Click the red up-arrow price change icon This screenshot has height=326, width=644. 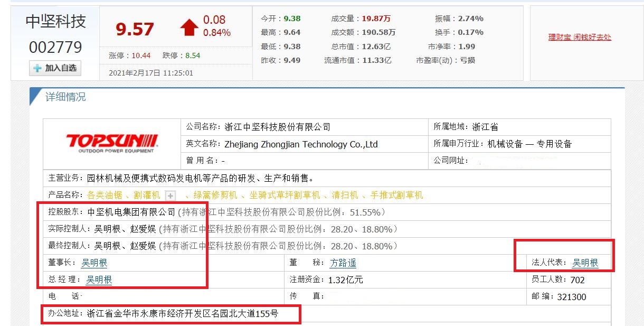[189, 27]
